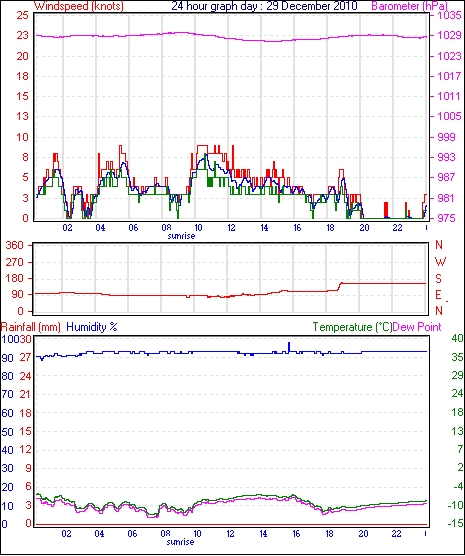Screen dimensions: 465x556
Task: Click the S compass direction label
Action: click(439, 279)
